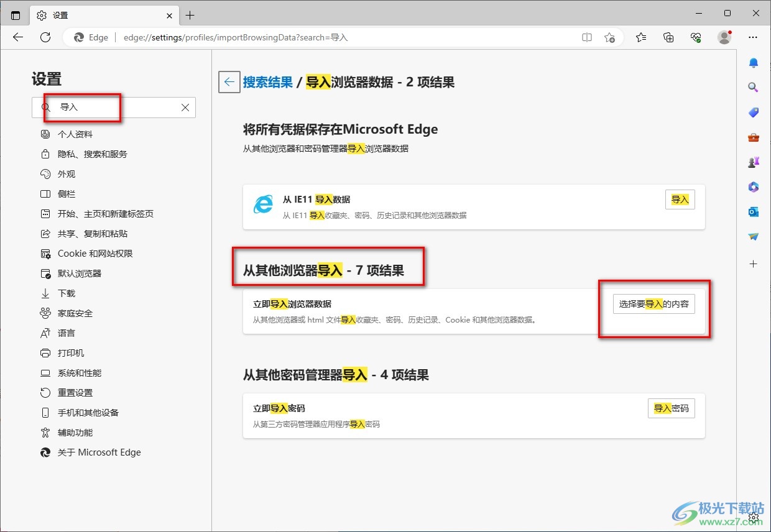Go back to search results arrow
Screen dimensions: 771x532
pyautogui.click(x=229, y=81)
